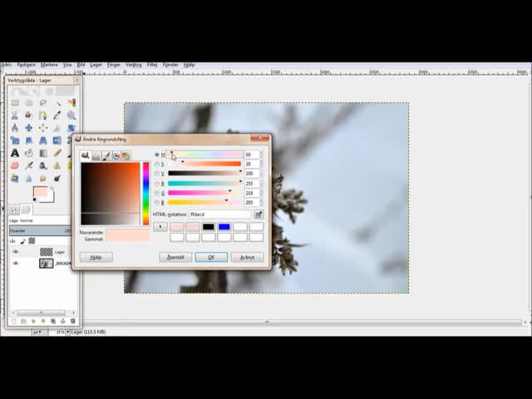Open the Arkiv menu
The height and width of the screenshot is (399, 532).
pos(6,65)
